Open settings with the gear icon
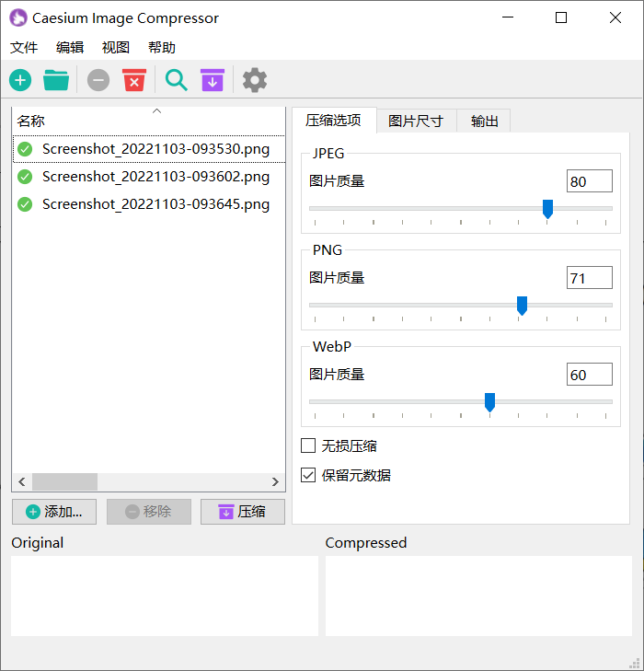This screenshot has width=644, height=671. (x=255, y=81)
